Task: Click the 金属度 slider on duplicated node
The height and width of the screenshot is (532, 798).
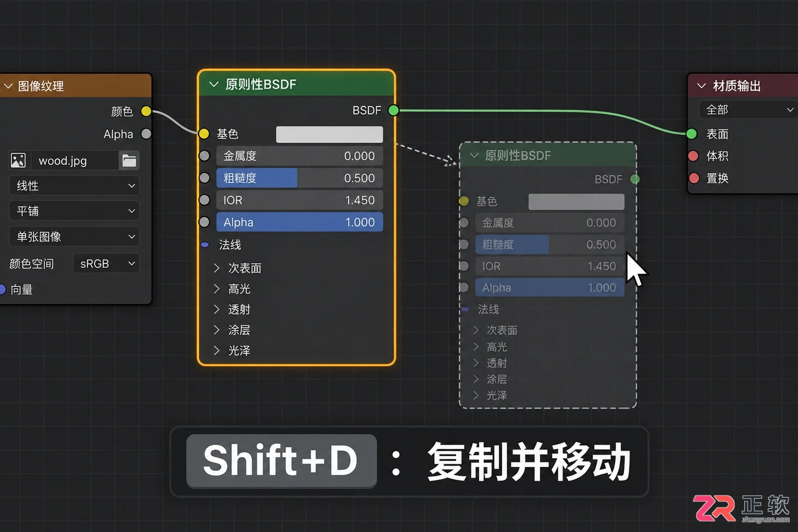Action: click(550, 223)
